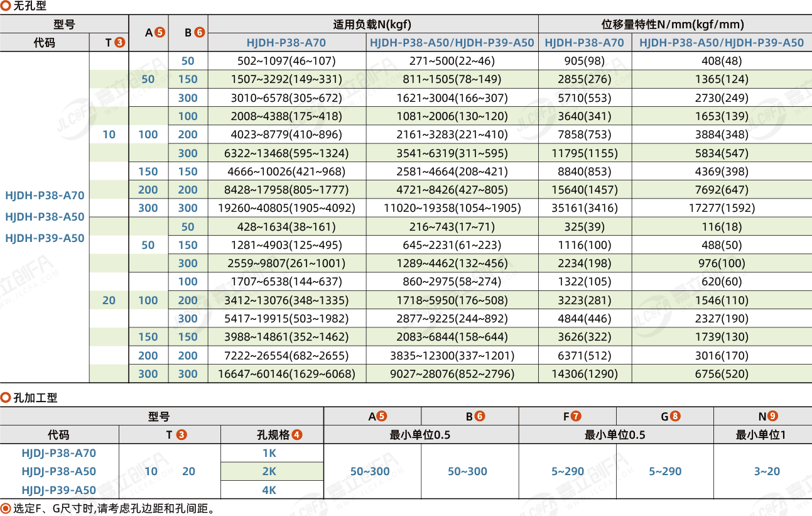Choose the 4K hole specification cell

(269, 490)
